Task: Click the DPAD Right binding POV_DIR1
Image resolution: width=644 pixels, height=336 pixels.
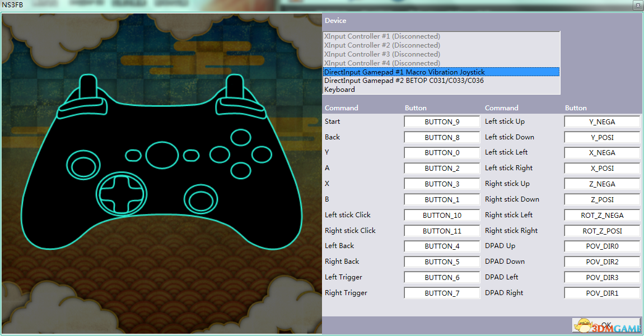Action: click(602, 293)
